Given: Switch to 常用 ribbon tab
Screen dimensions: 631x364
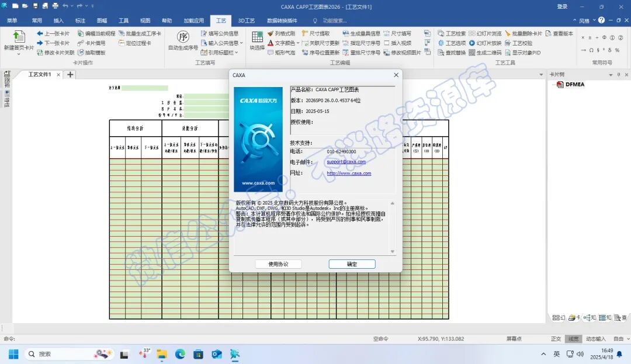Looking at the screenshot, I should pyautogui.click(x=37, y=20).
